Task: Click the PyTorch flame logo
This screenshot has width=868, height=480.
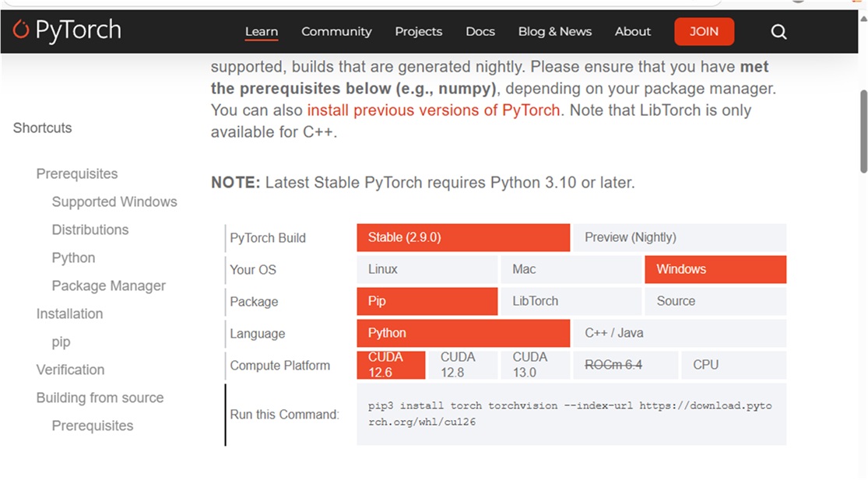Action: 21,30
